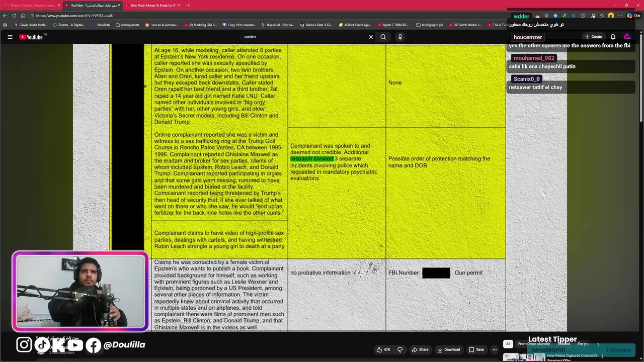
Task: Open the browser home page
Action: point(23,16)
